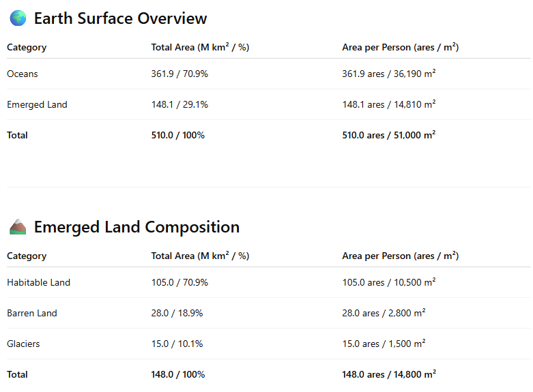Screen dimensions: 533x392
Task: Click the Habitable Land category cell
Action: coord(38,282)
